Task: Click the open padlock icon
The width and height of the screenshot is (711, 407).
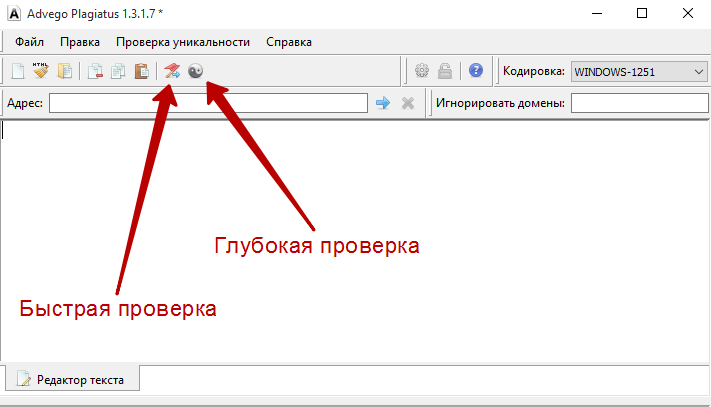Action: point(445,71)
